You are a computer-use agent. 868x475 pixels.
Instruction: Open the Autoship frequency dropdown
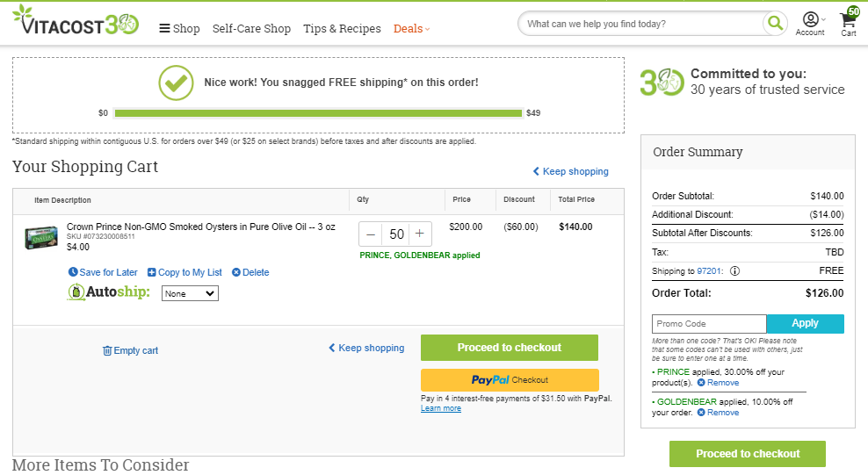(x=190, y=293)
